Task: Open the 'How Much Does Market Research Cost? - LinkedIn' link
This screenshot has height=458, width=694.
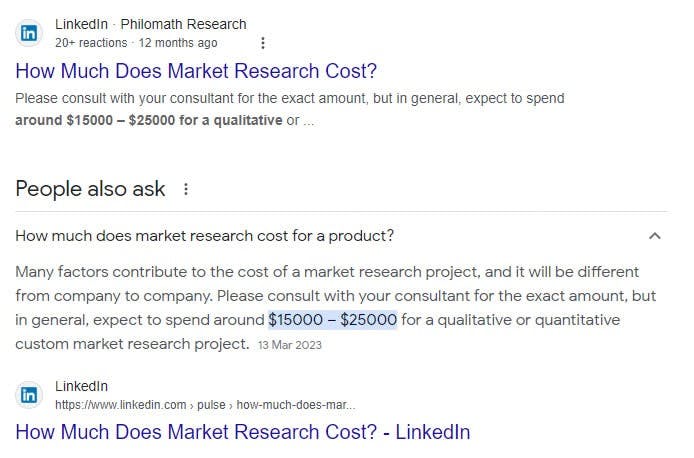Action: click(243, 432)
